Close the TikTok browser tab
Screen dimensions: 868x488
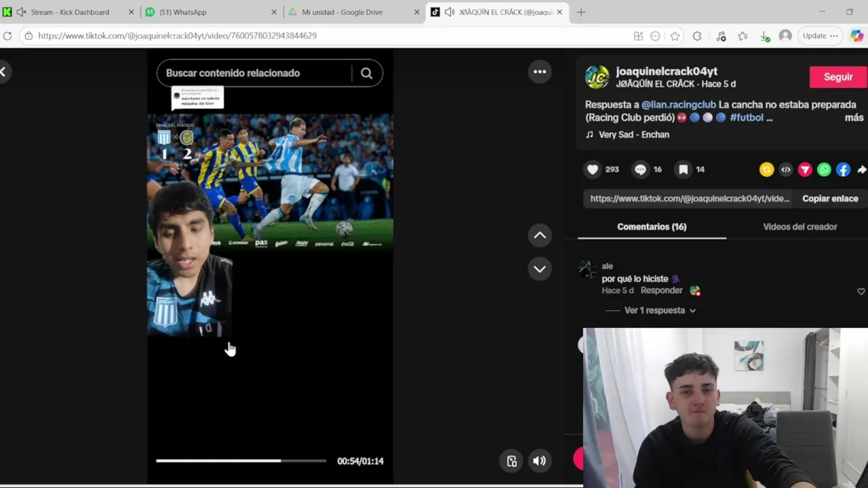[559, 12]
